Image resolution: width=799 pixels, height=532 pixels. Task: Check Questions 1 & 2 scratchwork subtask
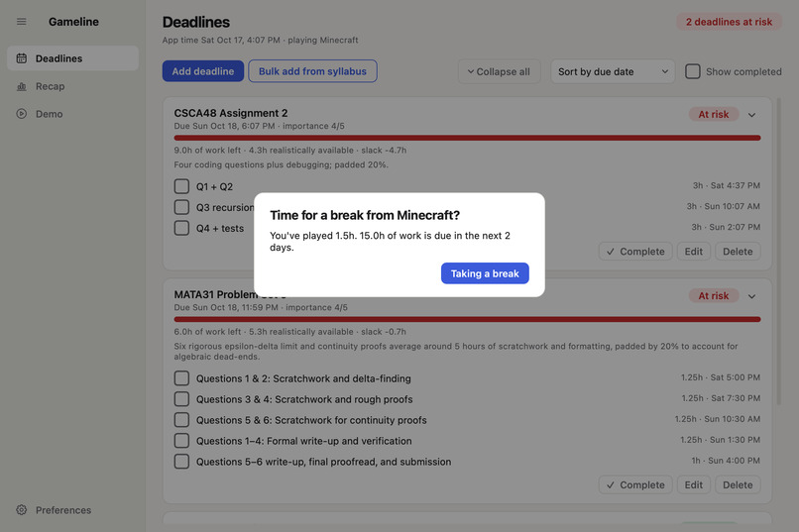[181, 378]
